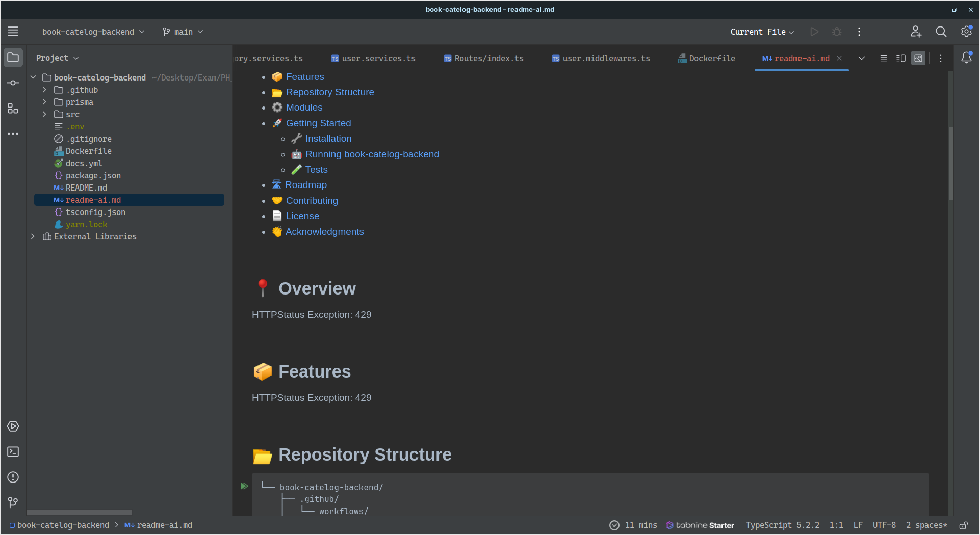The height and width of the screenshot is (535, 980).
Task: Click the time tracking clock icon
Action: tap(614, 525)
